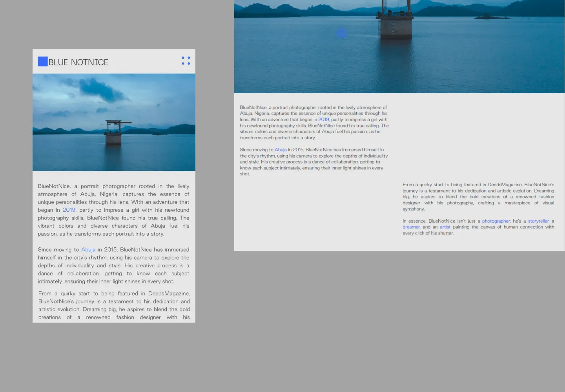Click 'Since moving to' desktop paragraph start
The image size is (565, 392).
click(257, 150)
